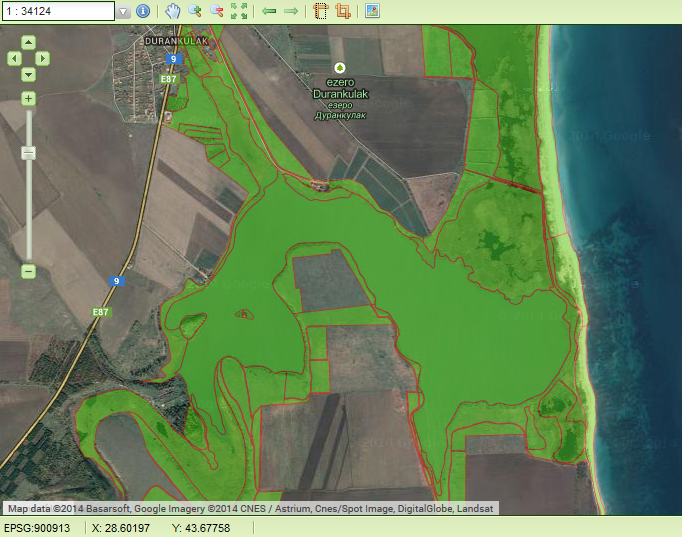This screenshot has width=682, height=537.
Task: Select the zoom in magnifier tool
Action: click(194, 11)
